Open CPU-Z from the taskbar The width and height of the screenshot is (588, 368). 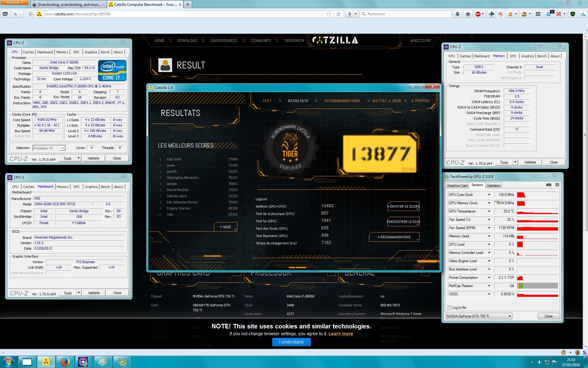tap(83, 362)
